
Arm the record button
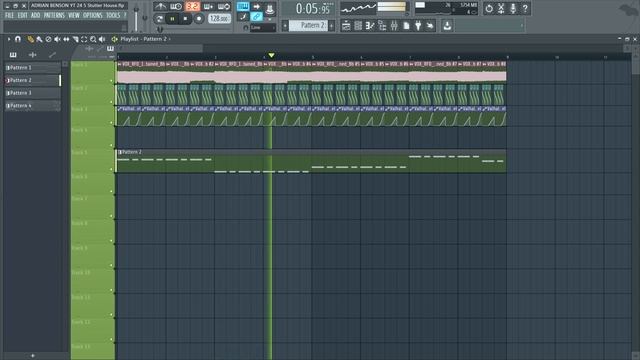(x=199, y=19)
